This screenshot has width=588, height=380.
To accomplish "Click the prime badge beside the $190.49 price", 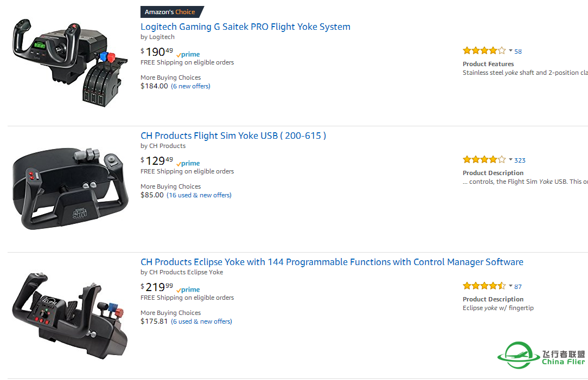I will click(188, 55).
